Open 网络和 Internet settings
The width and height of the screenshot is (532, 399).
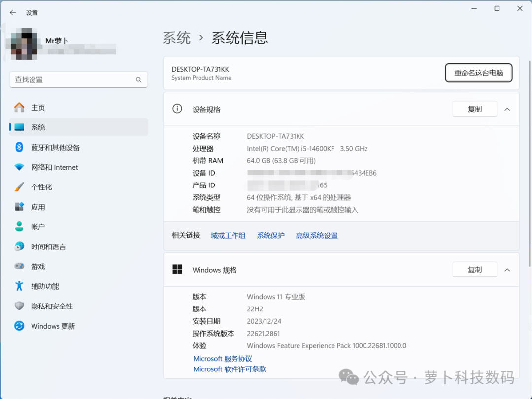click(x=79, y=167)
